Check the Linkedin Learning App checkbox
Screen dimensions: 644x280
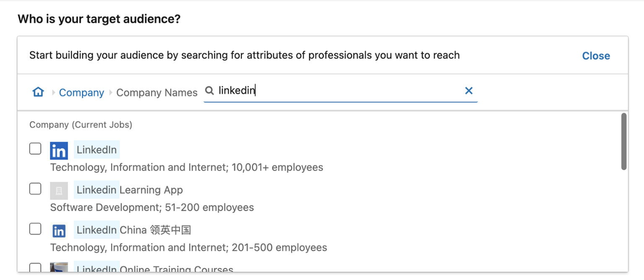click(x=35, y=189)
